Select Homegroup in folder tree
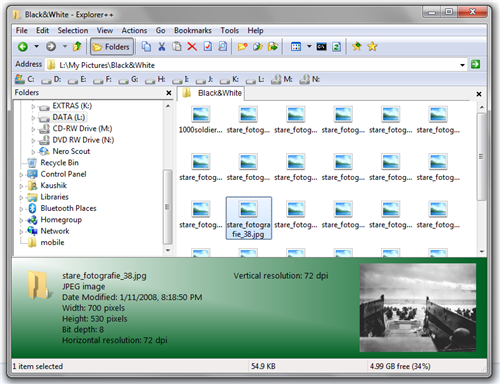 point(61,220)
